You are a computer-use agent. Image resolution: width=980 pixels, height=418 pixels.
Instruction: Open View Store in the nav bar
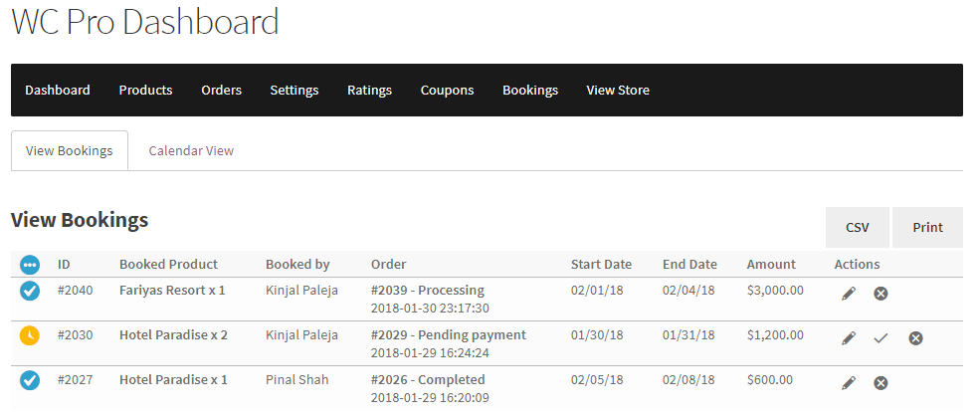pos(618,91)
